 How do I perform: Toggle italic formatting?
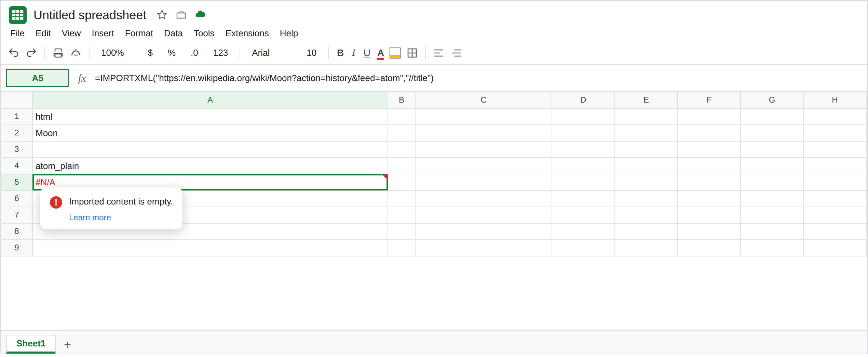[354, 53]
